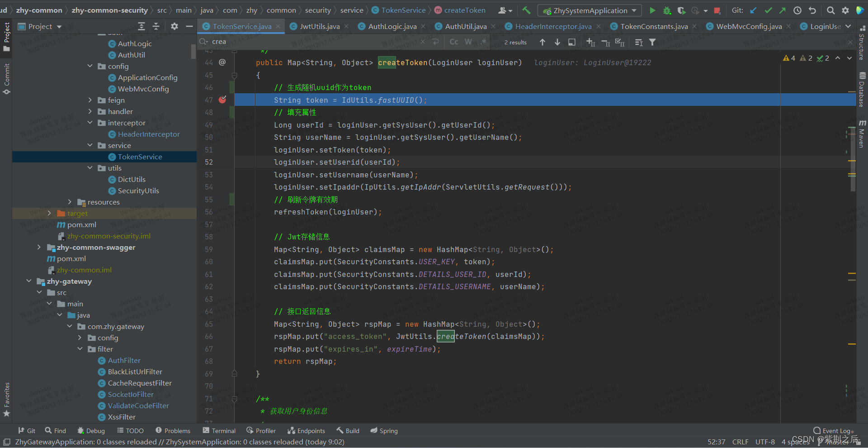868x448 pixels.
Task: Filter search results with funnel icon
Action: point(652,42)
